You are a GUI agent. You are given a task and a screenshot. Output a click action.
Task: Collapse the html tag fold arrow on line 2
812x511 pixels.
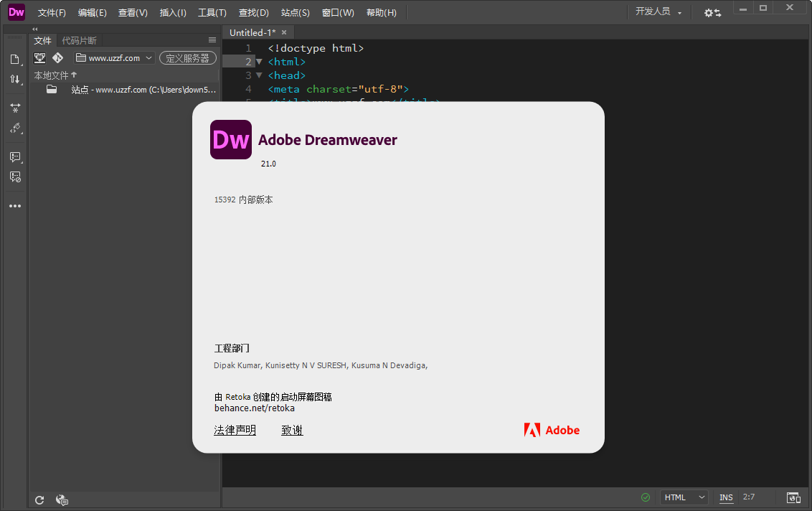click(x=260, y=62)
